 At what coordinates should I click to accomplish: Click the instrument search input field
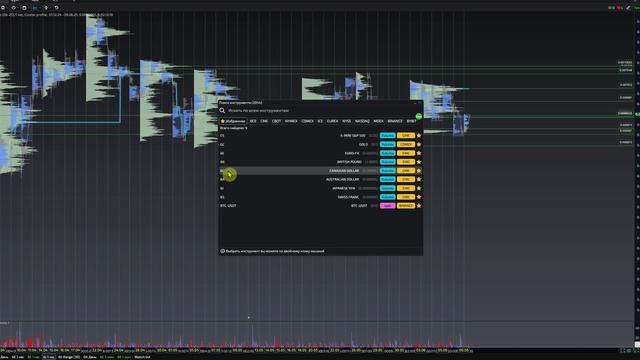pos(320,111)
